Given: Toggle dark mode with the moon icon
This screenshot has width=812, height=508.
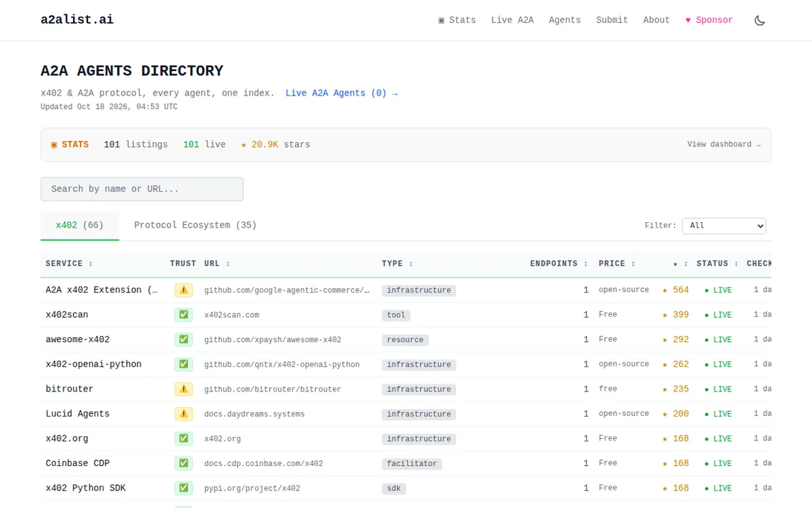Looking at the screenshot, I should (x=759, y=20).
